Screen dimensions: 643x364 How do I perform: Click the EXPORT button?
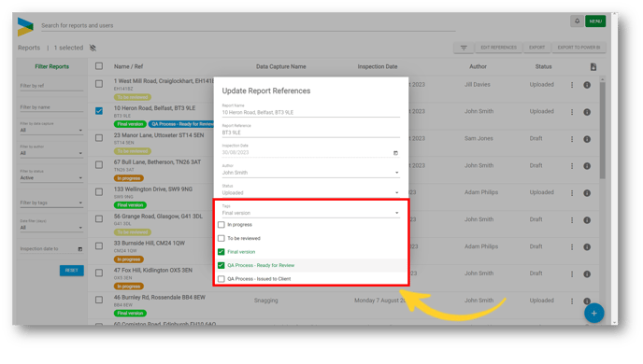click(536, 48)
